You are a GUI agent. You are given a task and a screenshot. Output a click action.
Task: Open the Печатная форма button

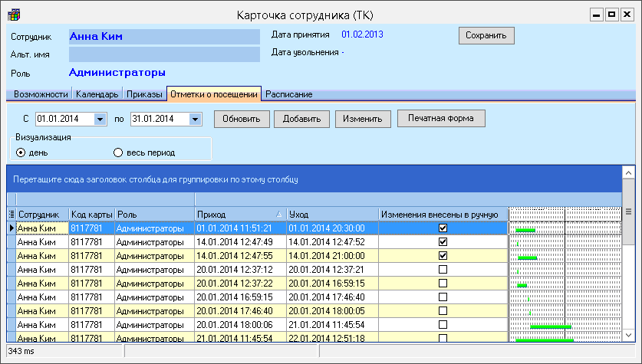pyautogui.click(x=441, y=118)
